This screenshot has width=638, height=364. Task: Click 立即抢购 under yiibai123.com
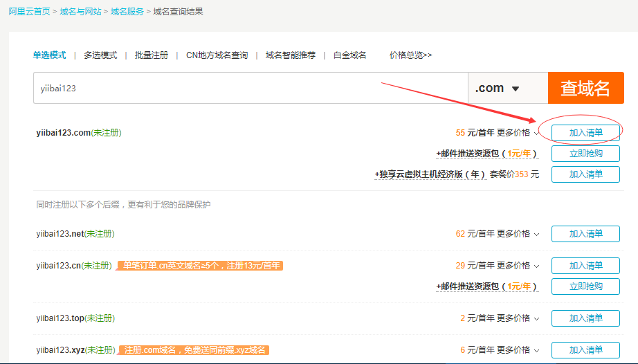tap(585, 154)
